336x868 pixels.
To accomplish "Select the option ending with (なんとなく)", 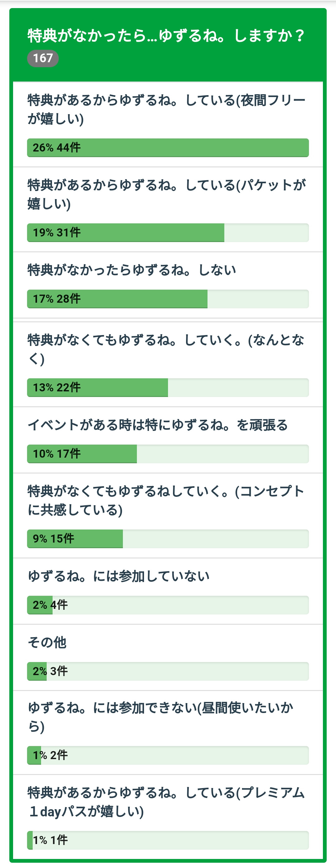I will pos(166,349).
